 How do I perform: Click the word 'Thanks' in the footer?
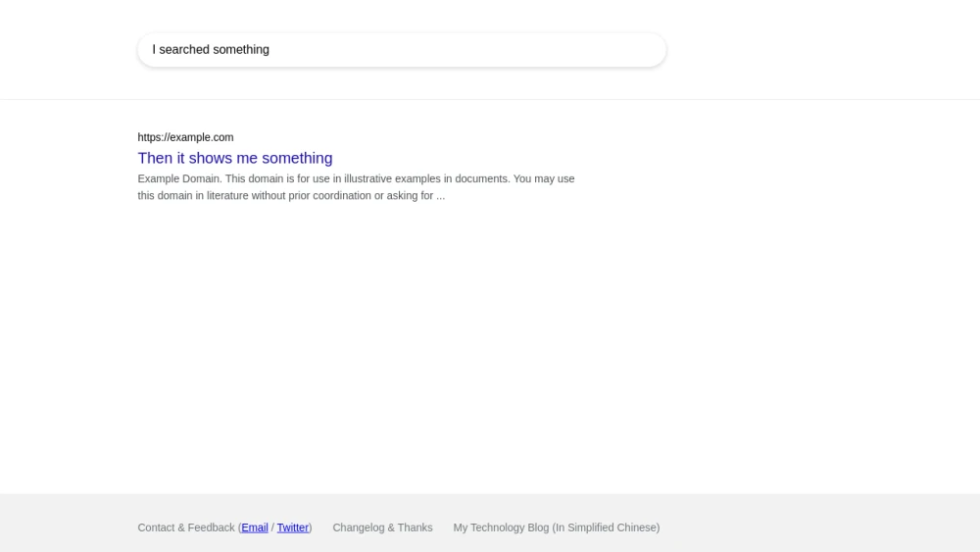click(x=415, y=527)
